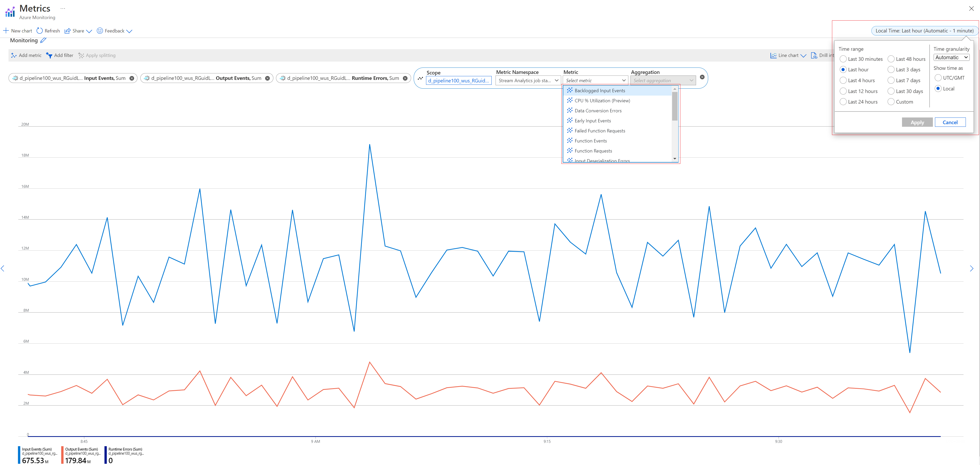Choose Failed Function Requests metric option
This screenshot has height=465, width=980.
(600, 131)
